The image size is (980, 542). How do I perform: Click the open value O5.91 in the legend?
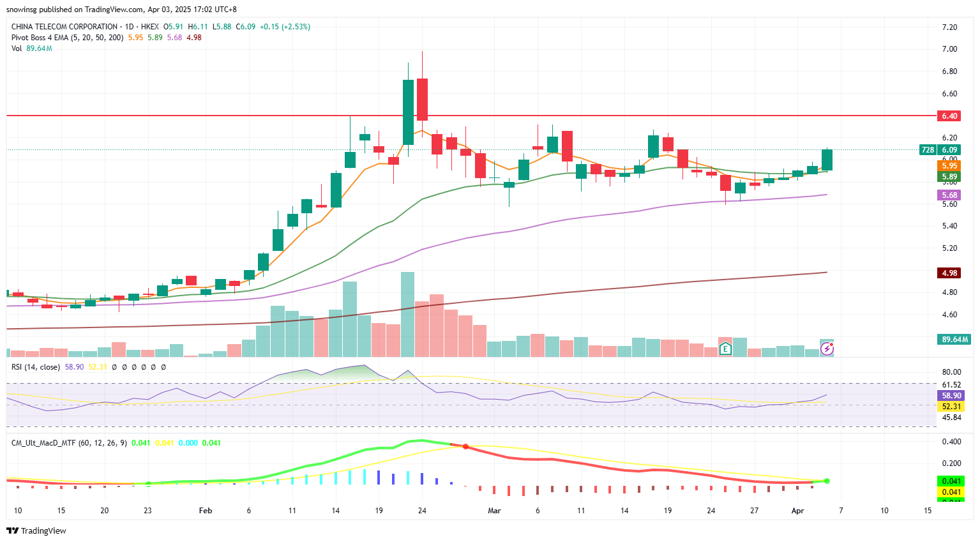pyautogui.click(x=174, y=27)
